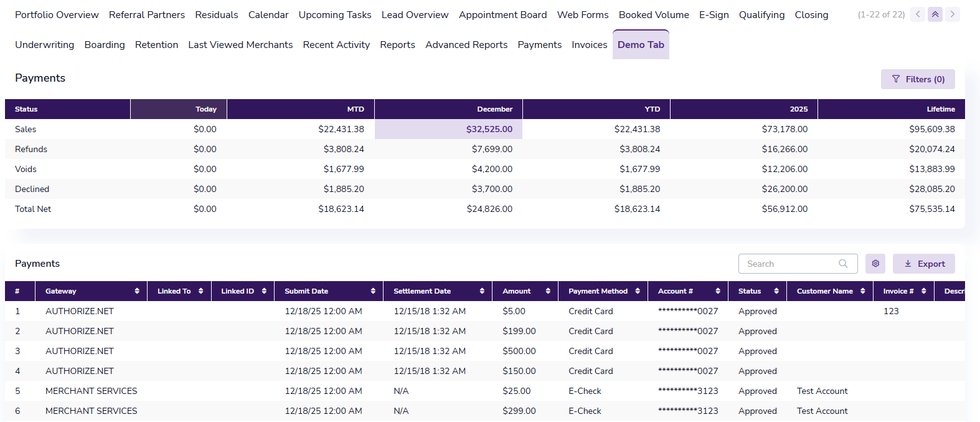980x422 pixels.
Task: Go to Portfolio Overview tab
Action: (x=57, y=15)
